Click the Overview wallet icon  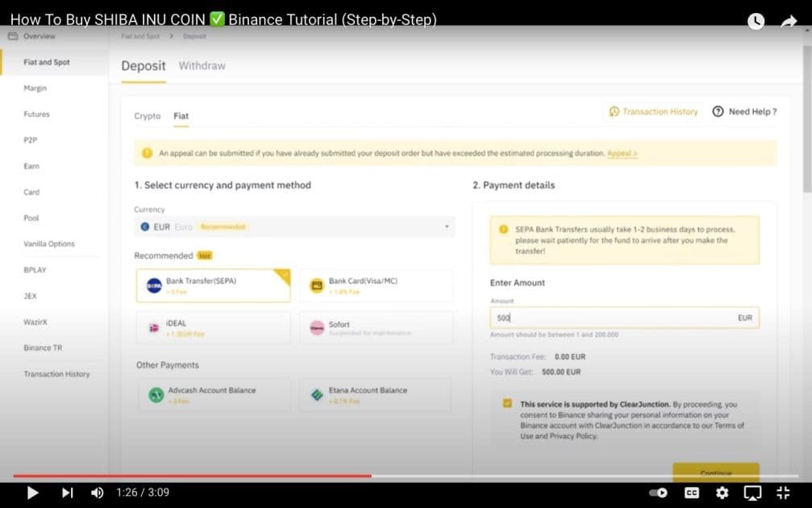coord(13,36)
